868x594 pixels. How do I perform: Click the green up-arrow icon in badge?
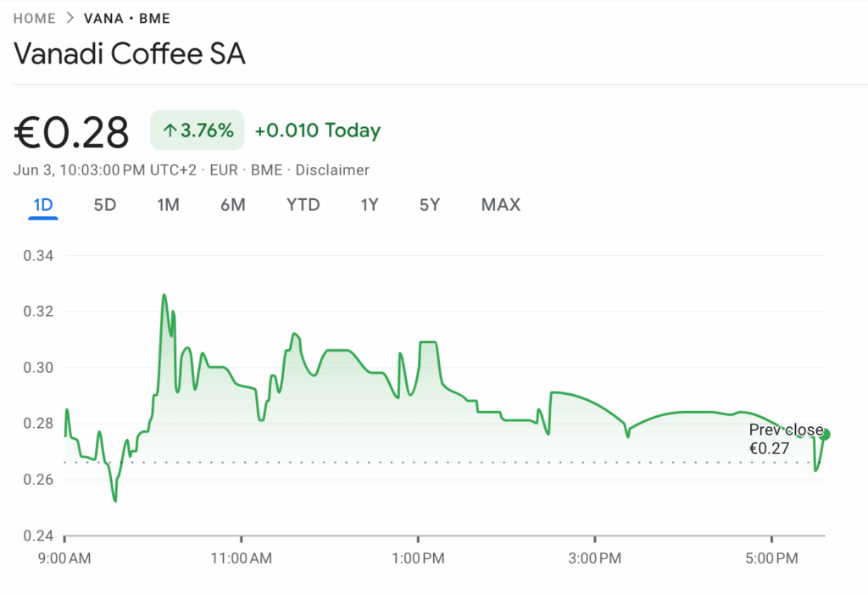pyautogui.click(x=170, y=130)
